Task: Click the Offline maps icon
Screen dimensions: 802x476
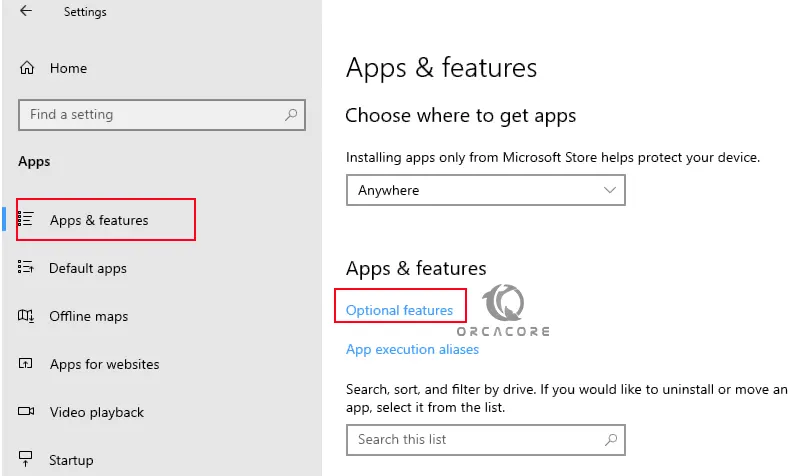Action: tap(26, 315)
